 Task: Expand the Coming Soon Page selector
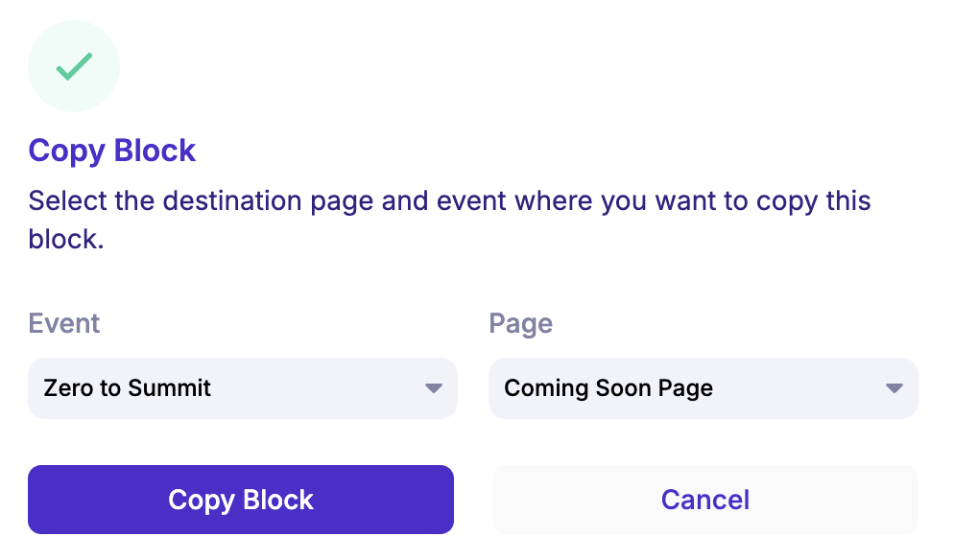(703, 388)
